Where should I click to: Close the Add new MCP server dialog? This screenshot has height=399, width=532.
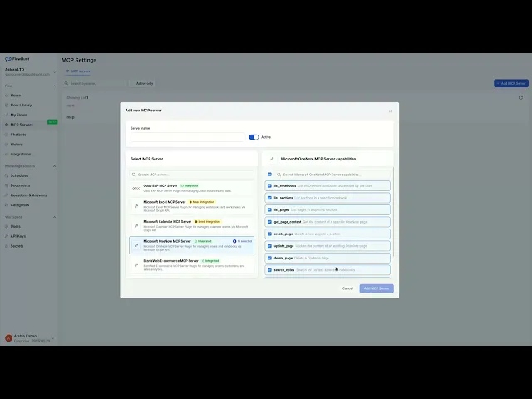tap(390, 111)
